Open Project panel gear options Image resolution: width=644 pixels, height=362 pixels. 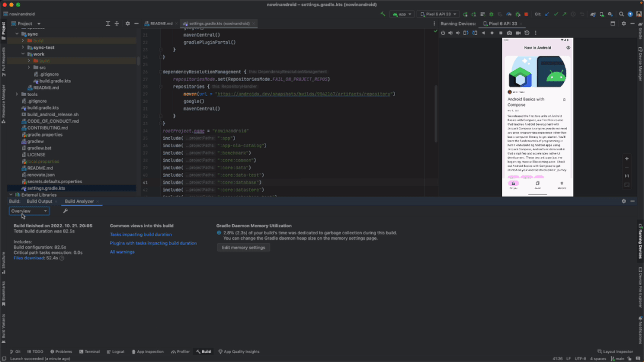pyautogui.click(x=128, y=23)
